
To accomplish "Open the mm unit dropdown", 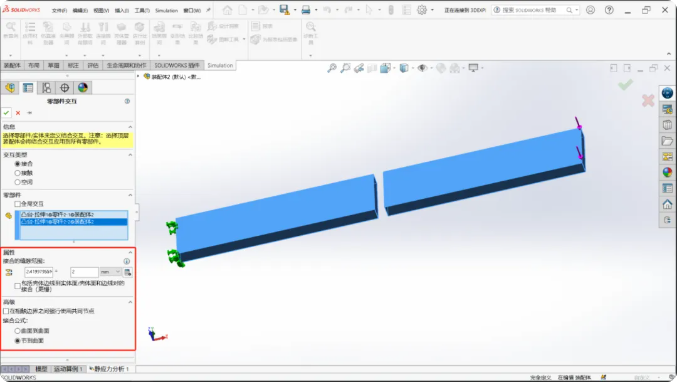I will (x=110, y=272).
